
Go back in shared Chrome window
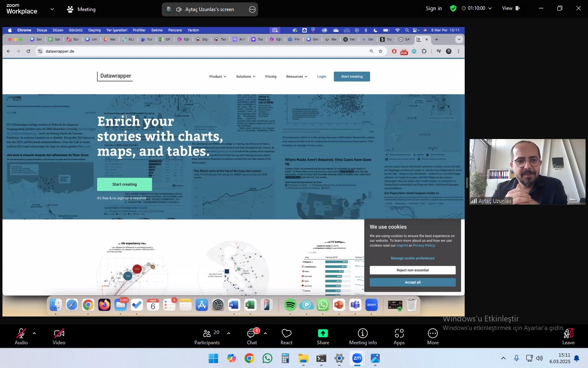tap(9, 51)
